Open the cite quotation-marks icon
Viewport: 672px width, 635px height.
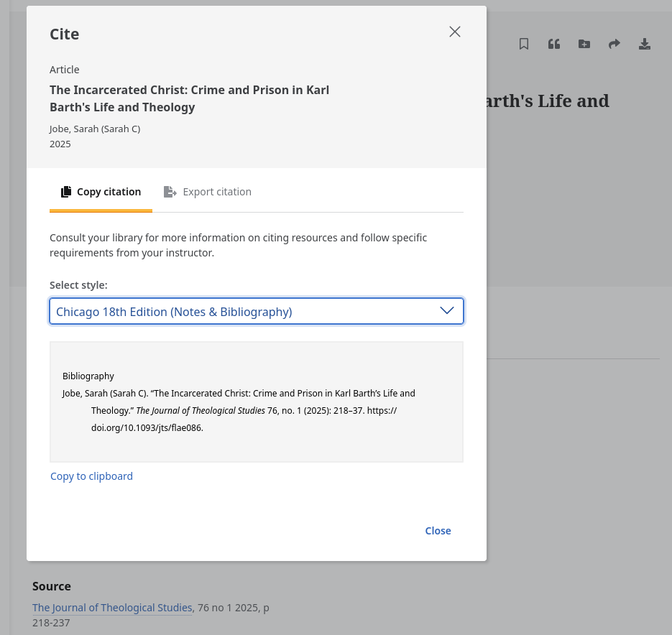coord(554,44)
